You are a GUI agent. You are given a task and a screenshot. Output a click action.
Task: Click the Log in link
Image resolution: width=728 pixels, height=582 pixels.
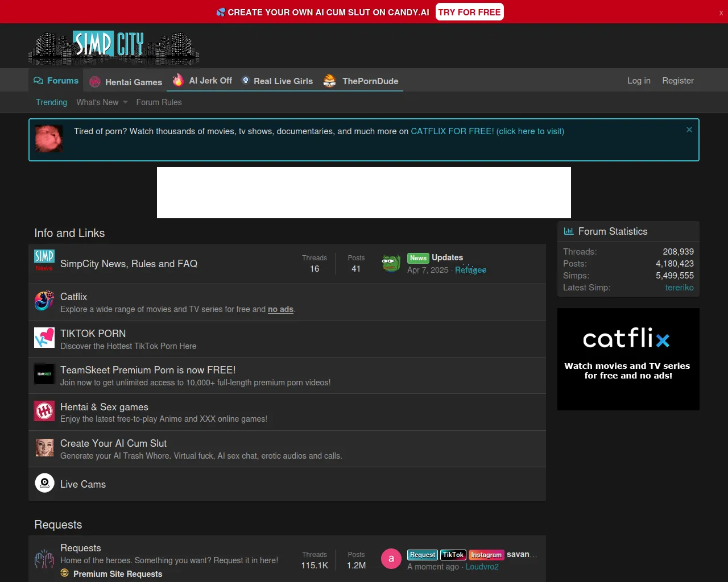(639, 81)
